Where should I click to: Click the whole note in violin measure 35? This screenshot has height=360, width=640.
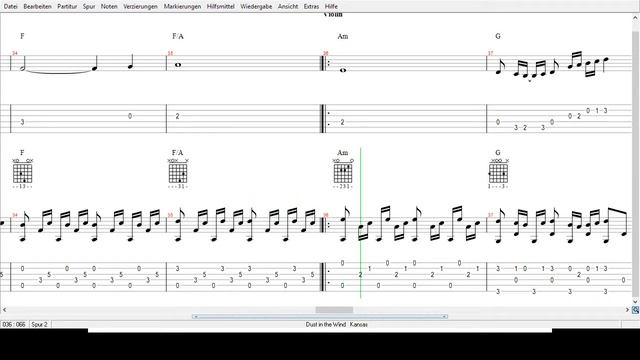[178, 64]
